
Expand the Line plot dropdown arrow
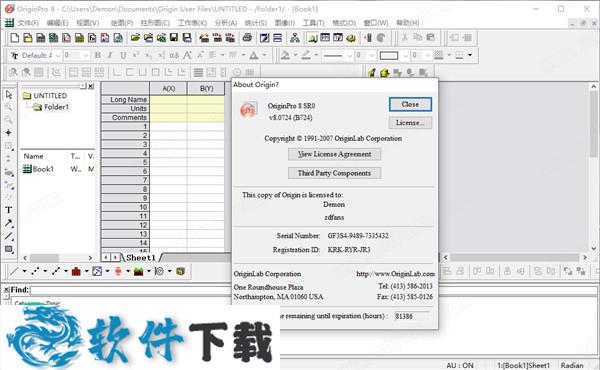click(24, 272)
